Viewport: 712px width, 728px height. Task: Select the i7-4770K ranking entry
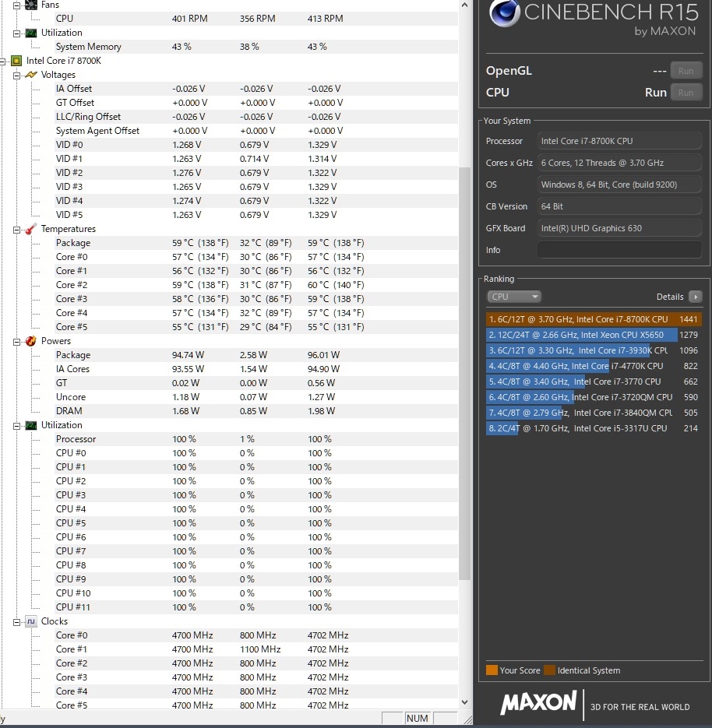point(594,366)
